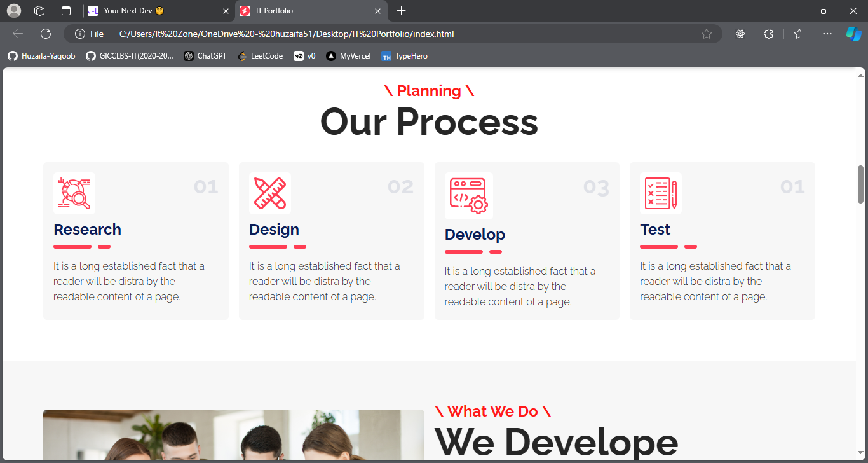This screenshot has height=463, width=868.
Task: Reload the page with refresh icon
Action: (x=46, y=34)
